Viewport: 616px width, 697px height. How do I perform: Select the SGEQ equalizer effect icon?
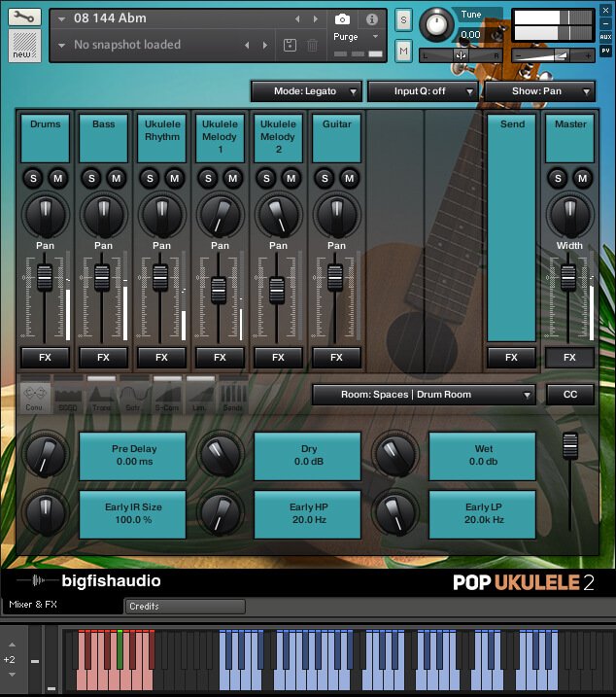click(68, 398)
